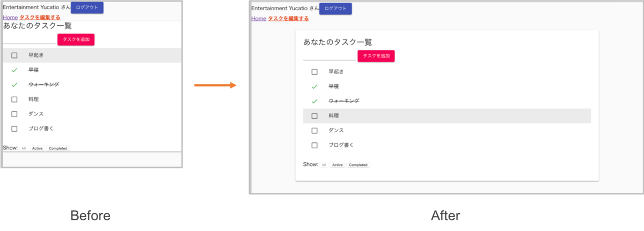644x231 pixels.
Task: Click ブログ書く task text in After screenshot
Action: pos(341,145)
